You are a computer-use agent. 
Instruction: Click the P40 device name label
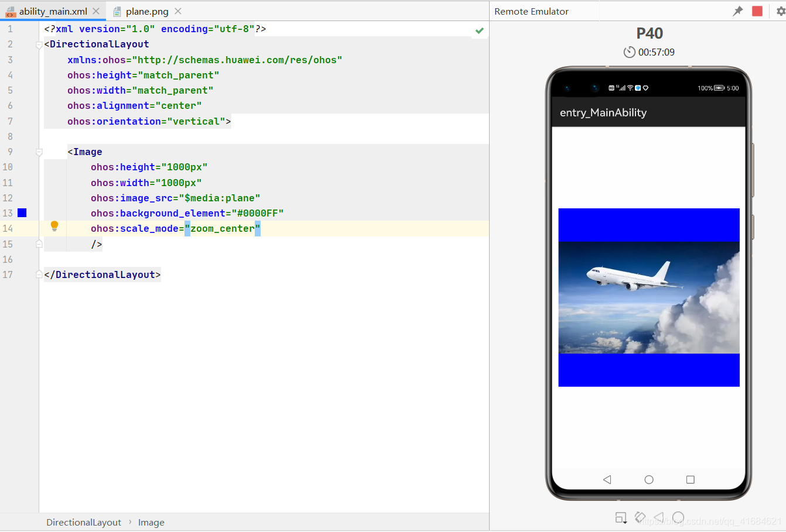pos(650,33)
